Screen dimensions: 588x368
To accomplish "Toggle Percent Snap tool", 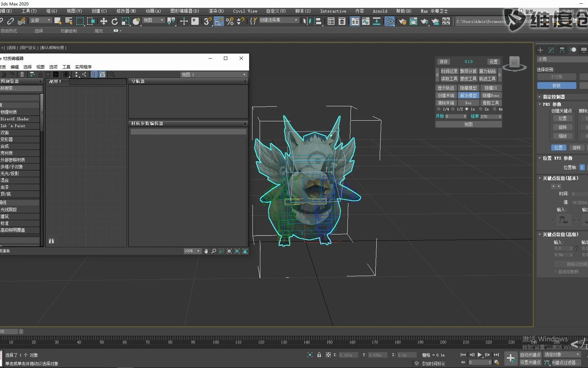I will click(x=230, y=21).
